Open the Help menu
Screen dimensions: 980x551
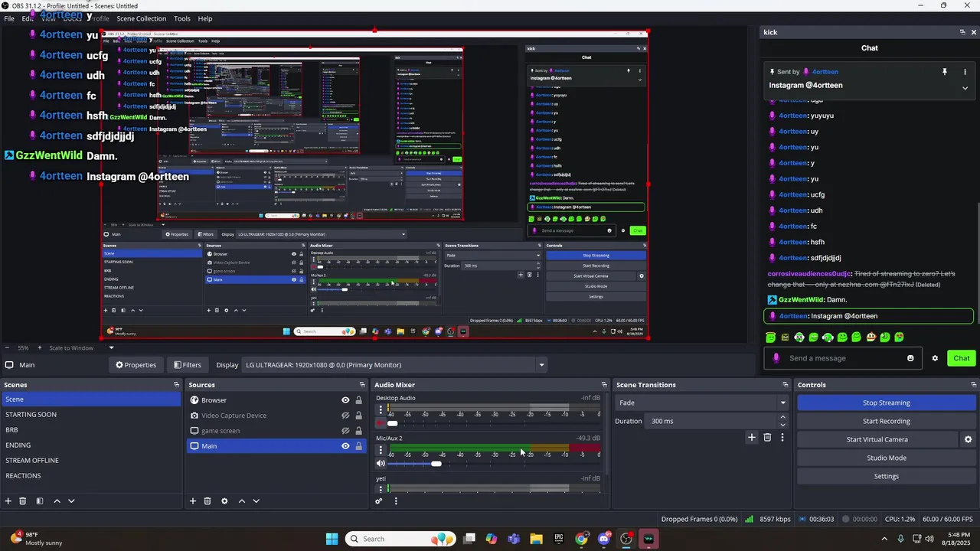coord(205,18)
